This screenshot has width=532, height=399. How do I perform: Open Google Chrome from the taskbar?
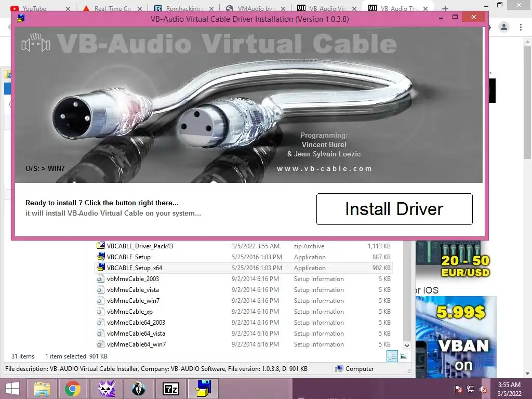(x=72, y=389)
